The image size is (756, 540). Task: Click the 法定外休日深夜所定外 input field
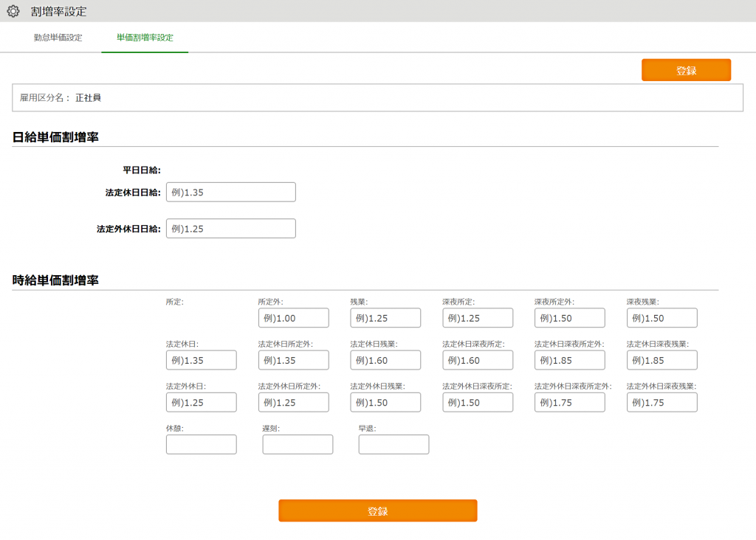[x=570, y=402]
